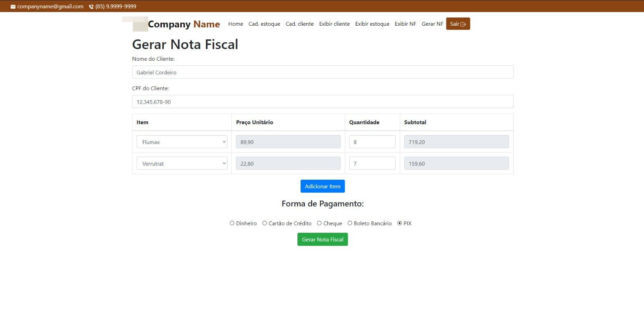Go to the Exibir NF page
The image size is (644, 324).
pos(405,24)
